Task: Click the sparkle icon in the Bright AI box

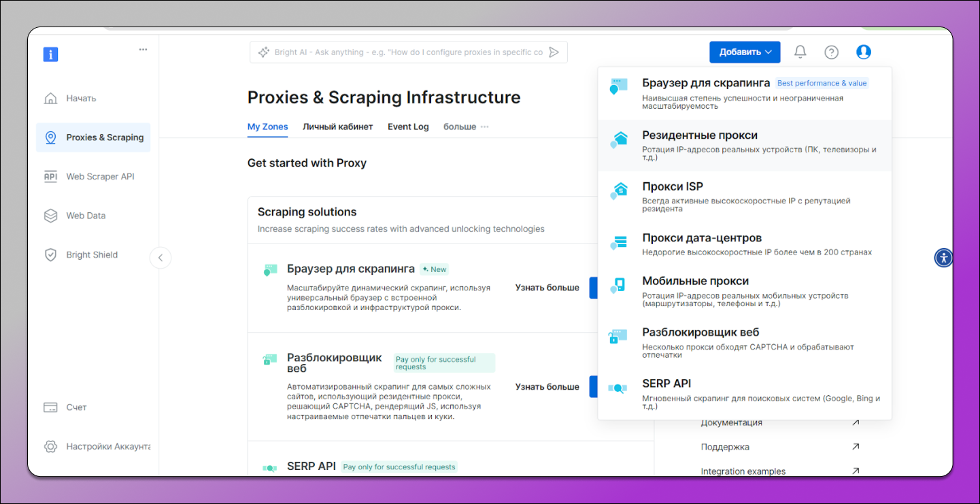Action: [x=263, y=52]
